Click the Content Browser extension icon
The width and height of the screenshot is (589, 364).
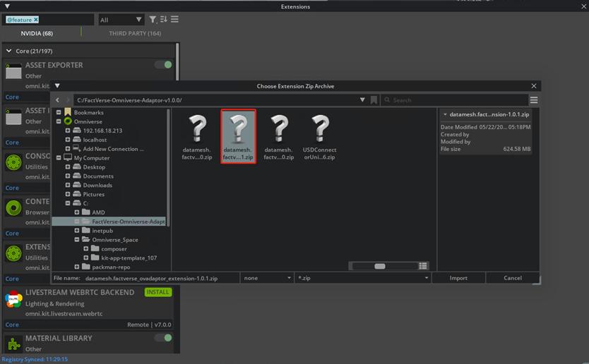[x=13, y=208]
